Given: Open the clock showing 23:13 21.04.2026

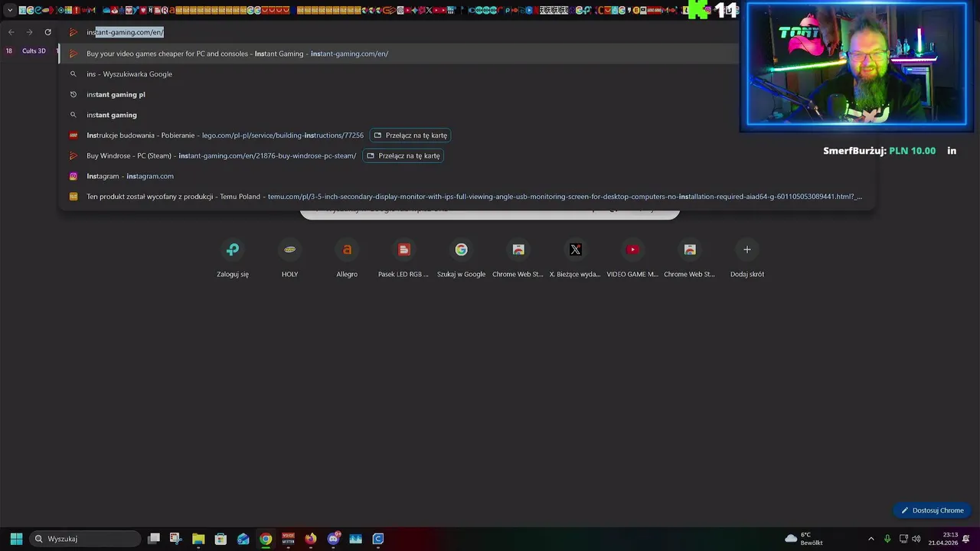Looking at the screenshot, I should 943,539.
